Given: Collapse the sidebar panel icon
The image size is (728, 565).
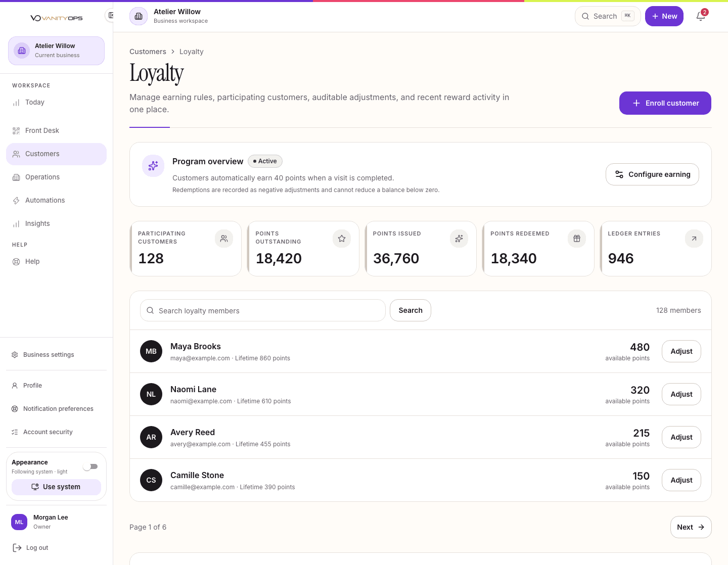Looking at the screenshot, I should (x=110, y=15).
